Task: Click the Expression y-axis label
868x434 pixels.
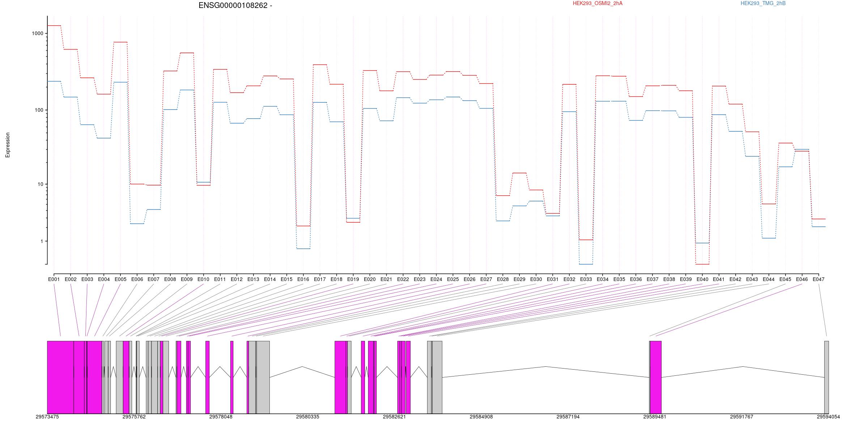Action: [x=8, y=145]
